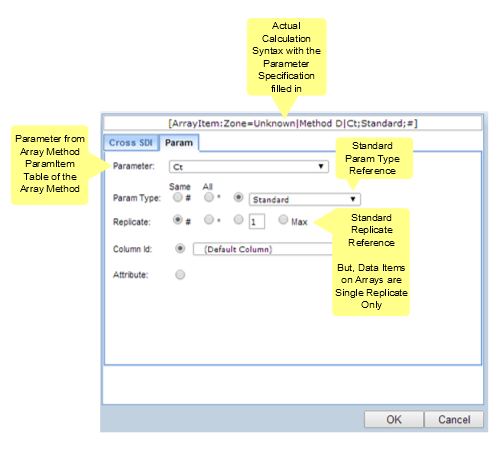500x450 pixels.
Task: Select the Replicate * (all) radio button
Action: 209,220
